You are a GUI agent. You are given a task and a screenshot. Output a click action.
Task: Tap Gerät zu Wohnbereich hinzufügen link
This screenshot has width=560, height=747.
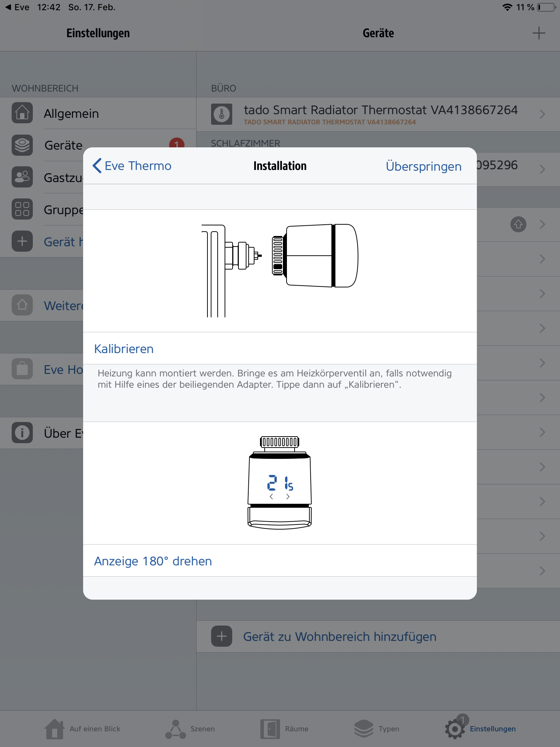click(340, 636)
